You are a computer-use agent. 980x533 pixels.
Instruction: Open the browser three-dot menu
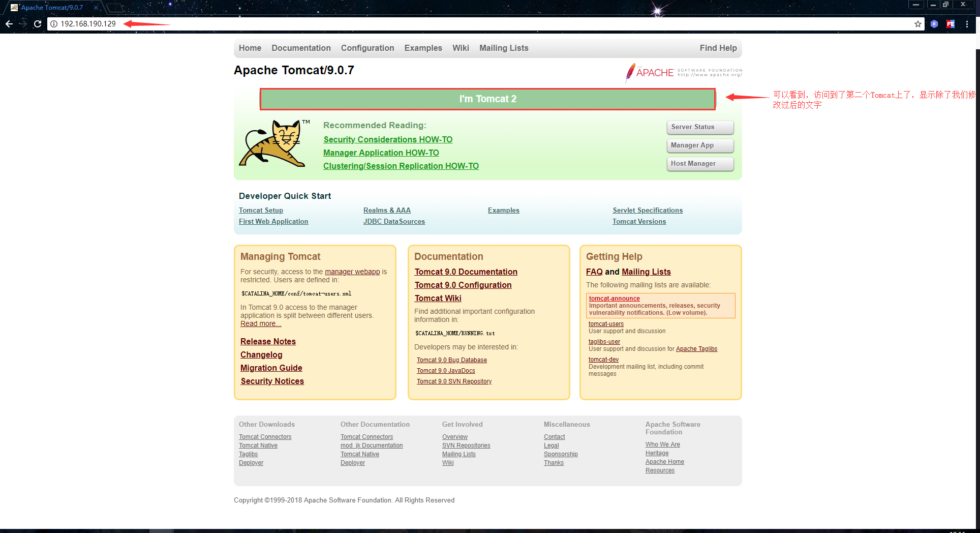[967, 24]
